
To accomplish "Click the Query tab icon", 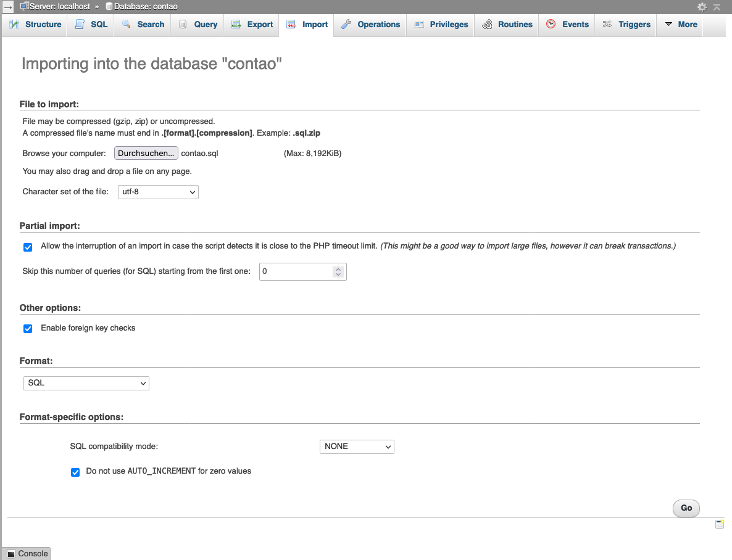I will (183, 24).
